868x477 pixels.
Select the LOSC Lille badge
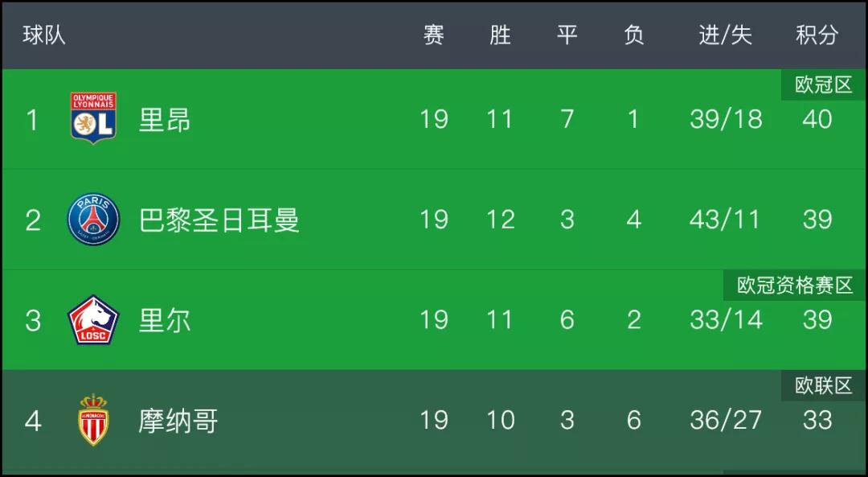pos(93,319)
